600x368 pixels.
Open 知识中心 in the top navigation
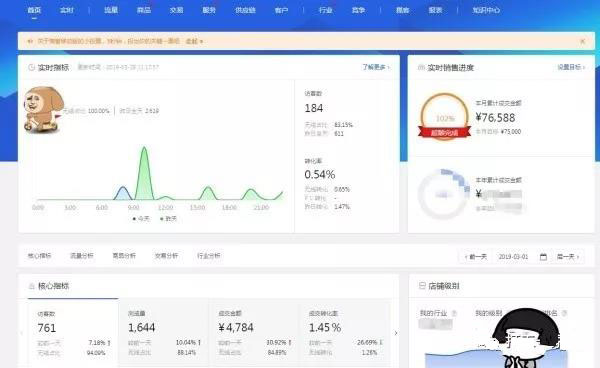click(x=486, y=10)
